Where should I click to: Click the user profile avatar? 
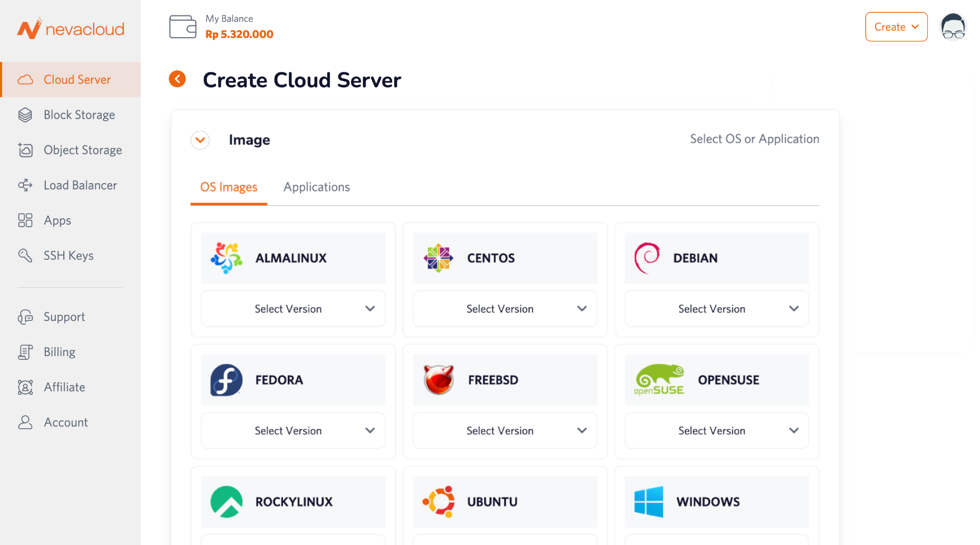[952, 26]
